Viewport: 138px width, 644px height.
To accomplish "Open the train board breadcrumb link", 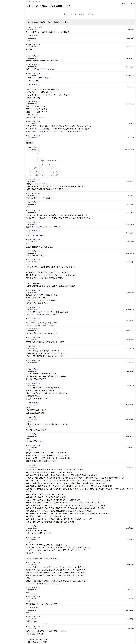I will [x=40, y=1].
